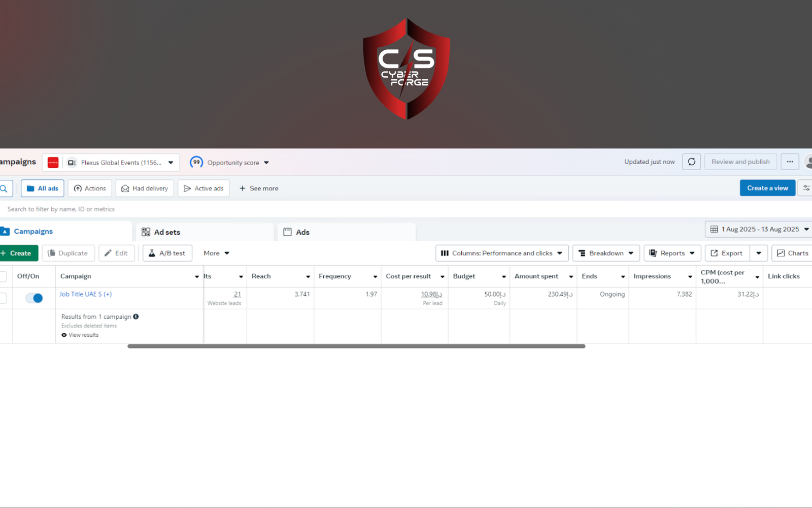Viewport: 812px width, 508px height.
Task: Click the Search to filter by name field
Action: pos(61,209)
